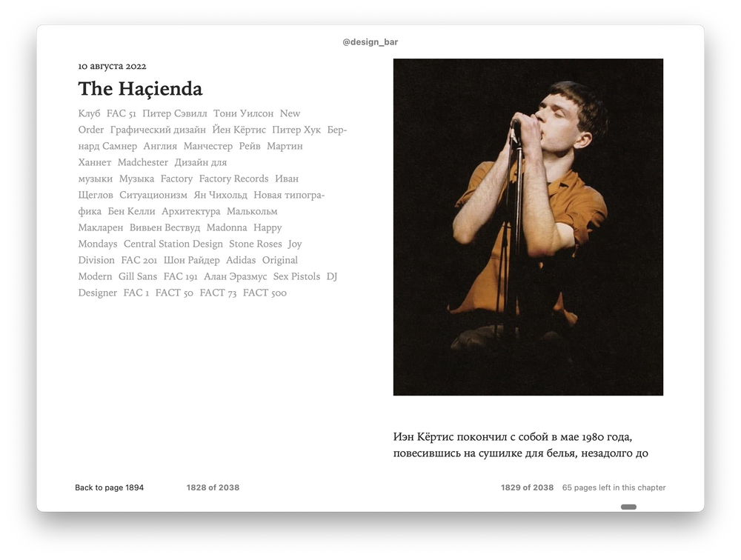Click the Madchester tag
This screenshot has width=741, height=560.
[143, 162]
